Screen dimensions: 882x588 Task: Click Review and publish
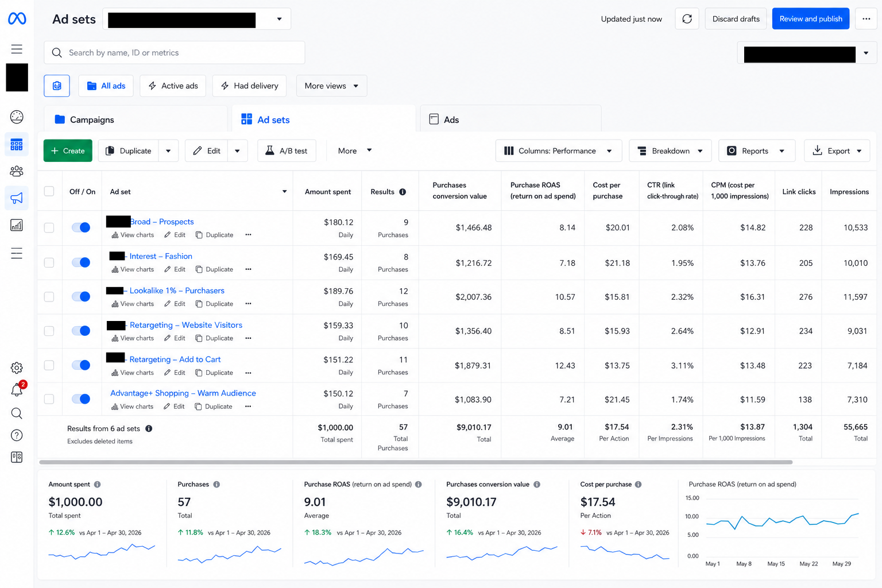click(811, 19)
